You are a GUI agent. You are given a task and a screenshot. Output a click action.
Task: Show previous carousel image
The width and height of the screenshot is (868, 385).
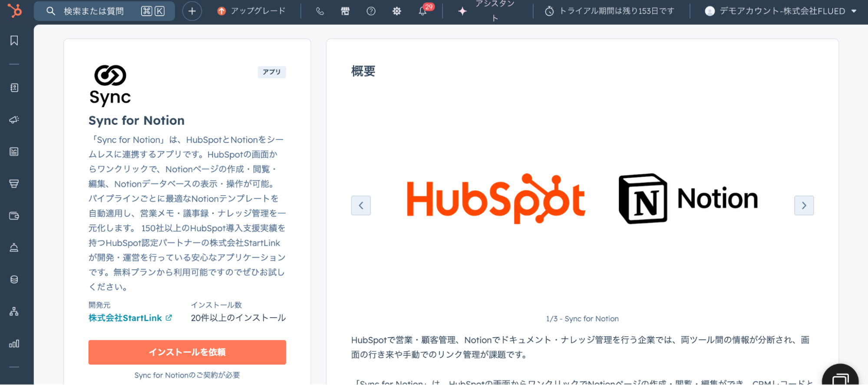[x=361, y=206]
